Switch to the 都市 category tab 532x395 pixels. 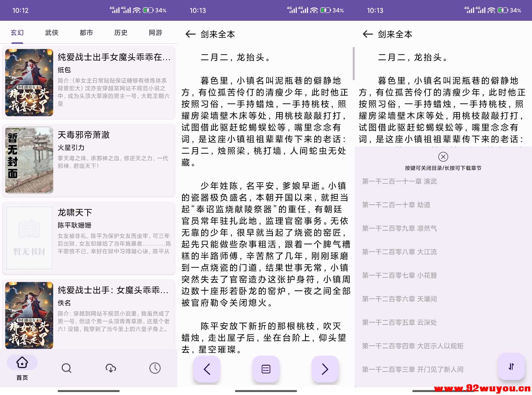click(86, 32)
